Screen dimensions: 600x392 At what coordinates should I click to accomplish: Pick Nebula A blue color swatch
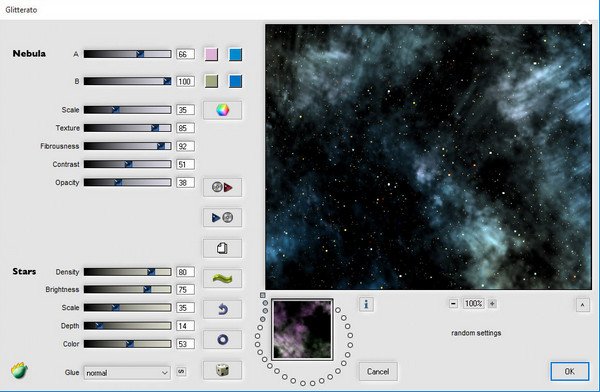235,54
